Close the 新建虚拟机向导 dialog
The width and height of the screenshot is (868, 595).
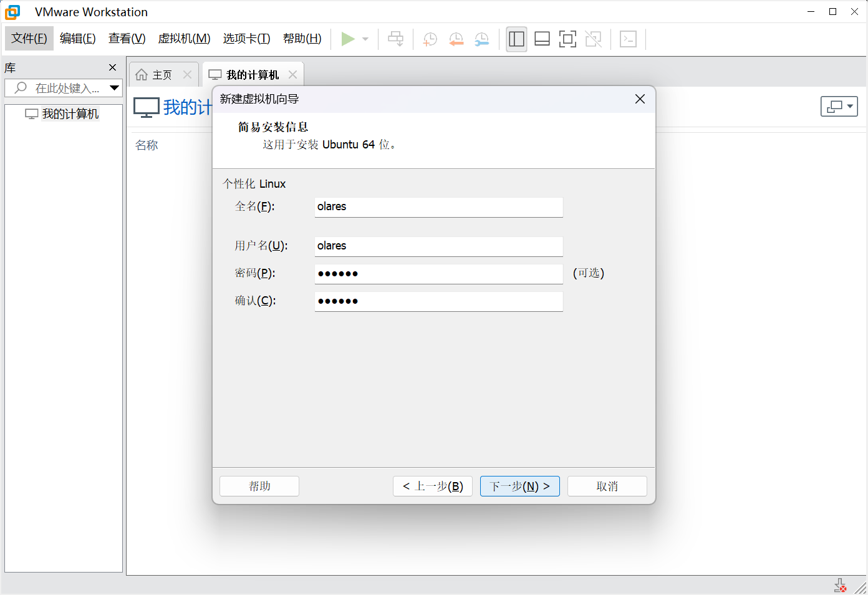640,99
